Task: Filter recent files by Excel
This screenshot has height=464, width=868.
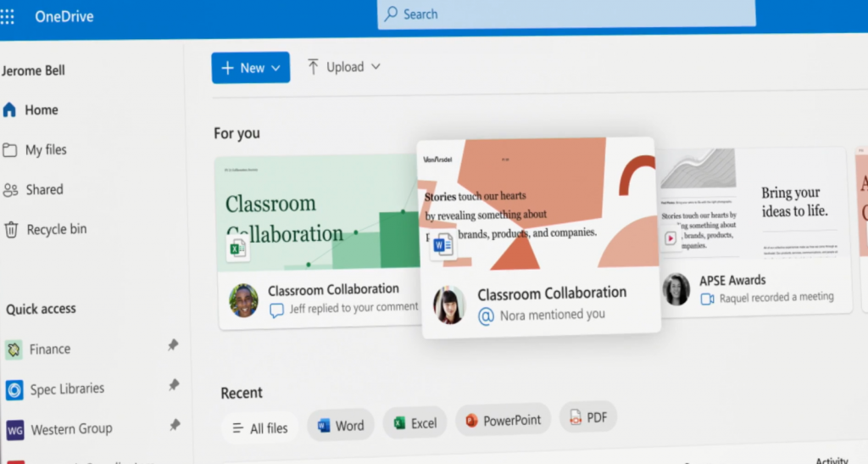Action: [x=415, y=423]
